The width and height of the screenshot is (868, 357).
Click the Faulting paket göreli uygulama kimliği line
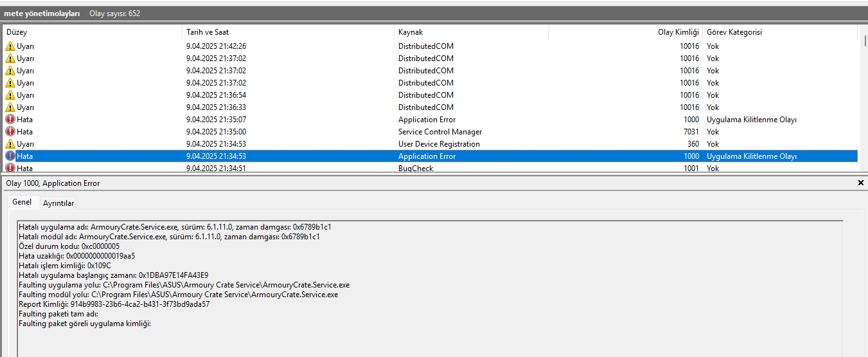pos(84,324)
